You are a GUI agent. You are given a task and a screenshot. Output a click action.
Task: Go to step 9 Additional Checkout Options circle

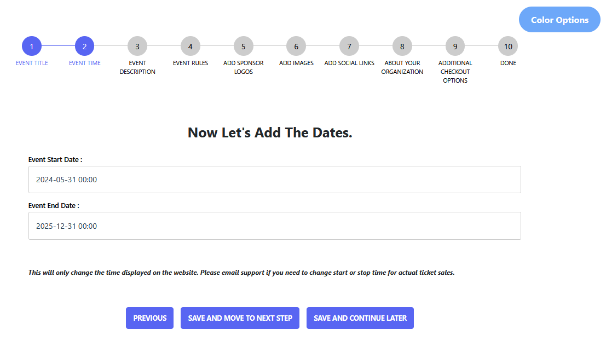pyautogui.click(x=455, y=47)
